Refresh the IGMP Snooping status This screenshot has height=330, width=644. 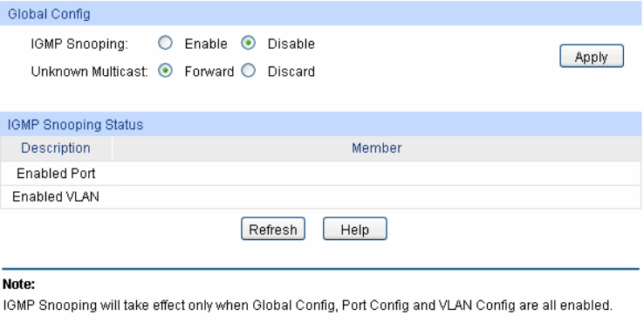point(273,229)
